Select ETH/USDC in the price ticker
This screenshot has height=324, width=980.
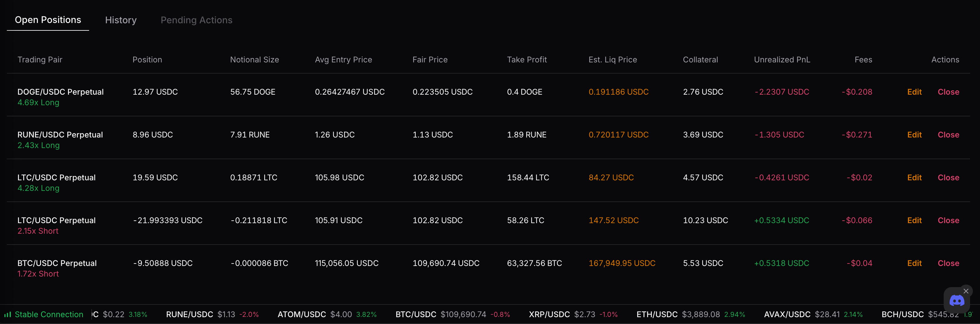click(657, 314)
